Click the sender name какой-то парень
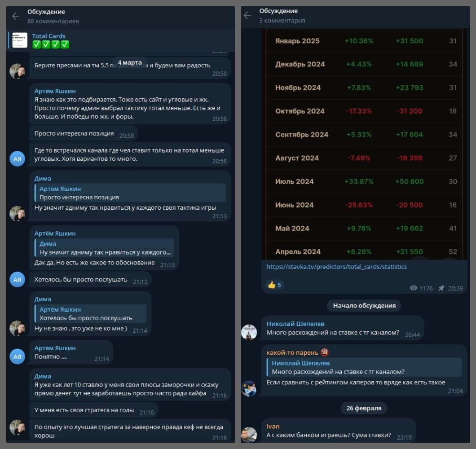This screenshot has width=476, height=449. (x=292, y=352)
